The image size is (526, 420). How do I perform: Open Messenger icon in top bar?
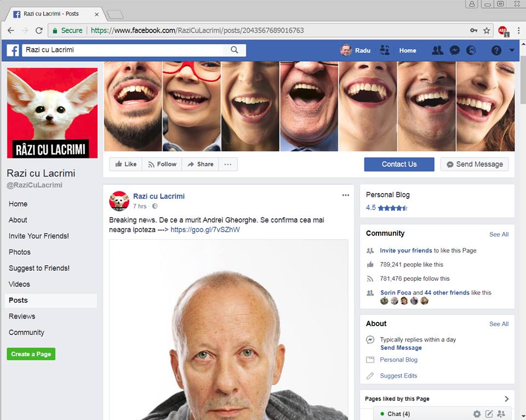click(455, 50)
